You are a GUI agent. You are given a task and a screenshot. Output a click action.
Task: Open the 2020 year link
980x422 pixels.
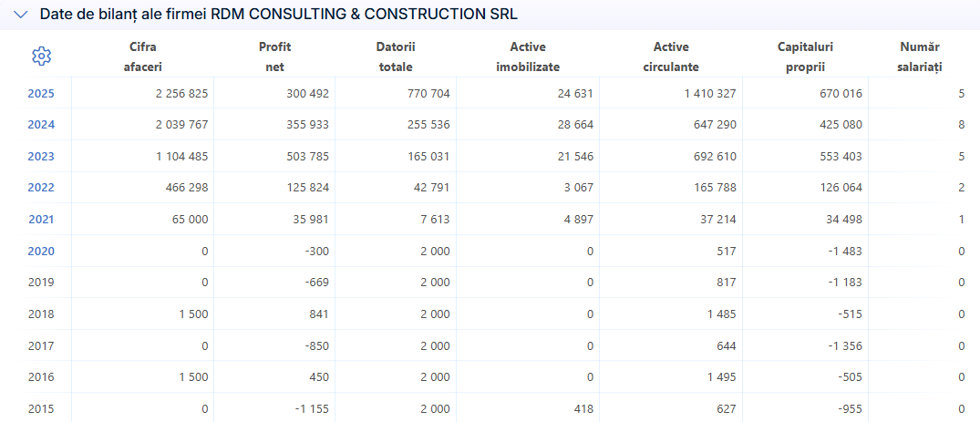41,252
